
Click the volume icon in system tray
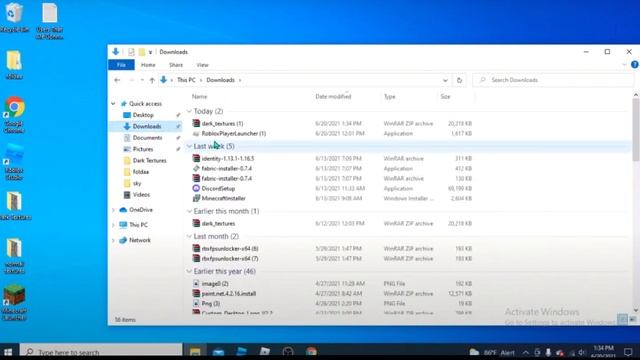tap(581, 352)
